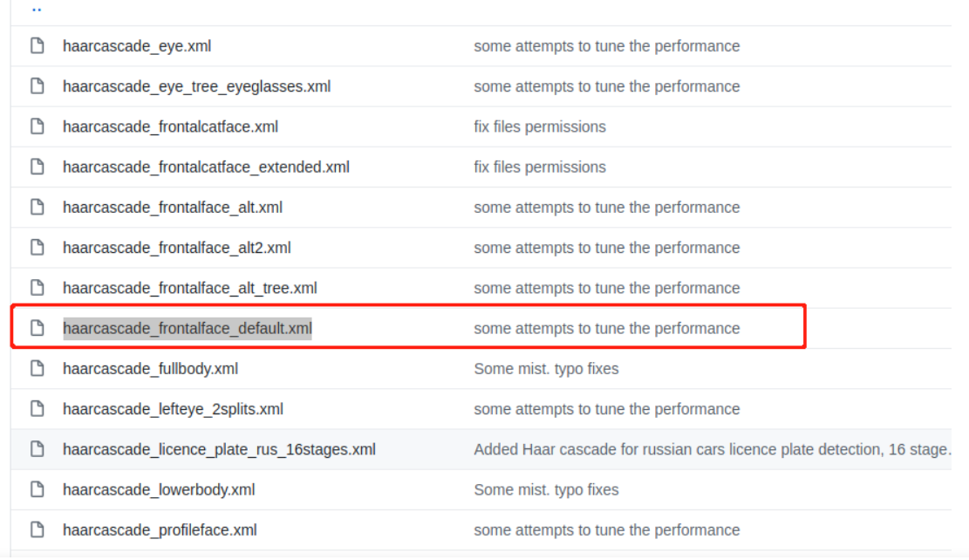Screen dimensions: 969x560
Task: Click file icon next to haarcascade_frontalcatface.xml
Action: coord(38,126)
